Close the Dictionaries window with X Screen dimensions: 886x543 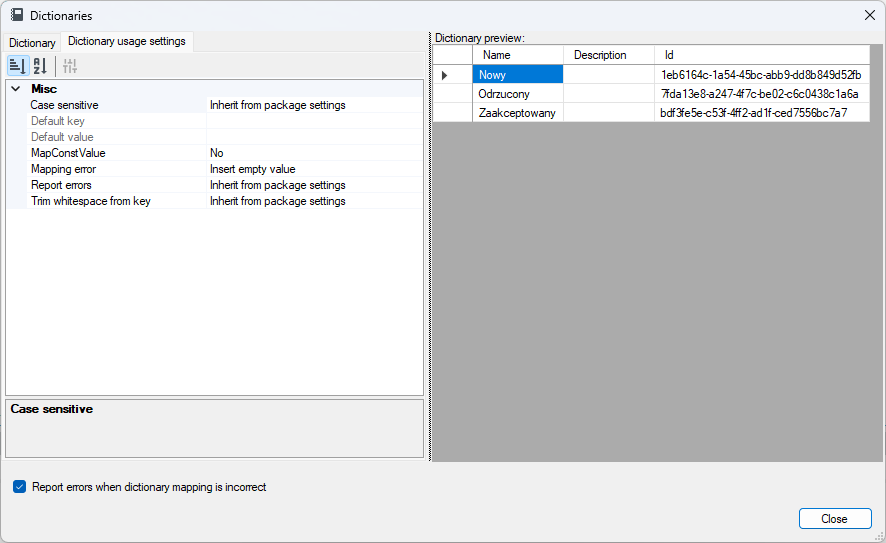pyautogui.click(x=870, y=15)
